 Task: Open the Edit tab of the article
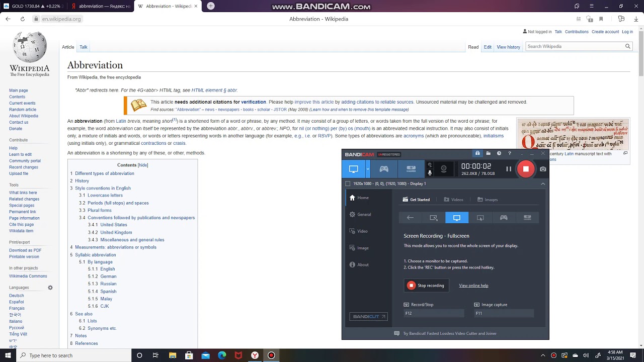488,47
